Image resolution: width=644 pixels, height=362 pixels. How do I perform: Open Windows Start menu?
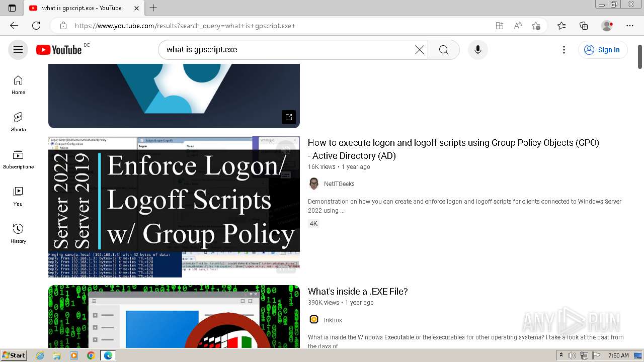(x=14, y=355)
